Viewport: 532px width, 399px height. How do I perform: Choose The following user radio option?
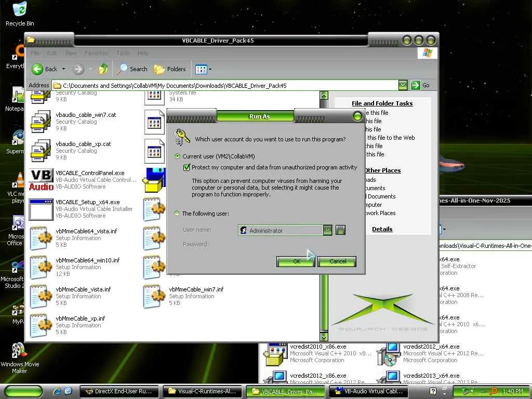click(x=177, y=214)
